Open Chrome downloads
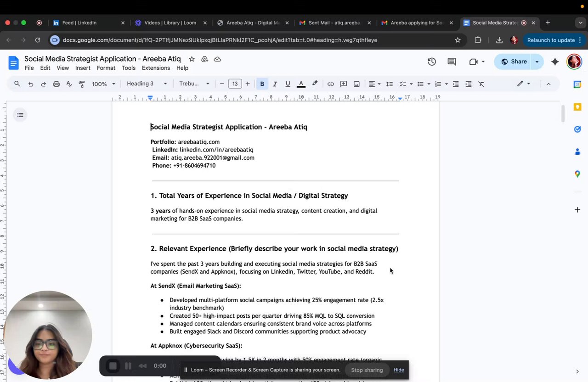 tap(499, 40)
